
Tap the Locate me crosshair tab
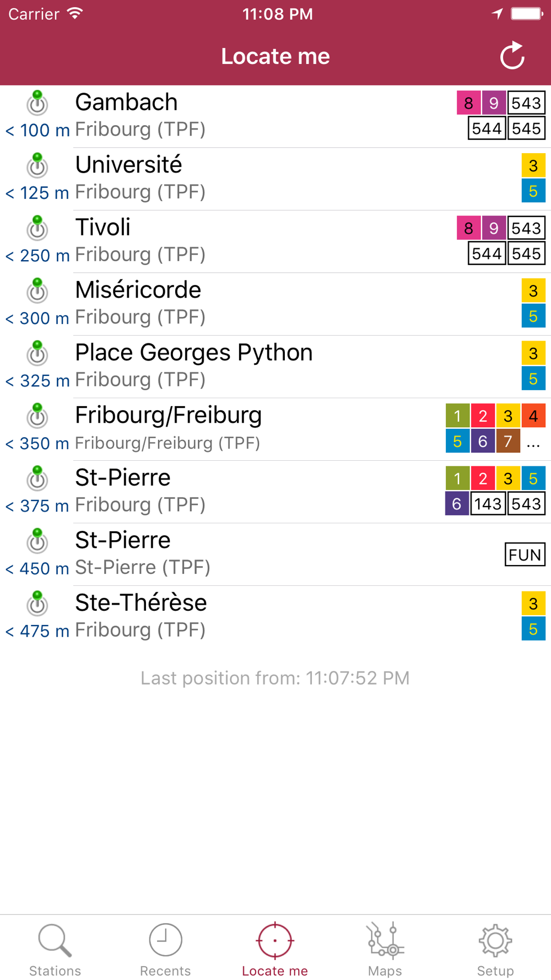[275, 949]
